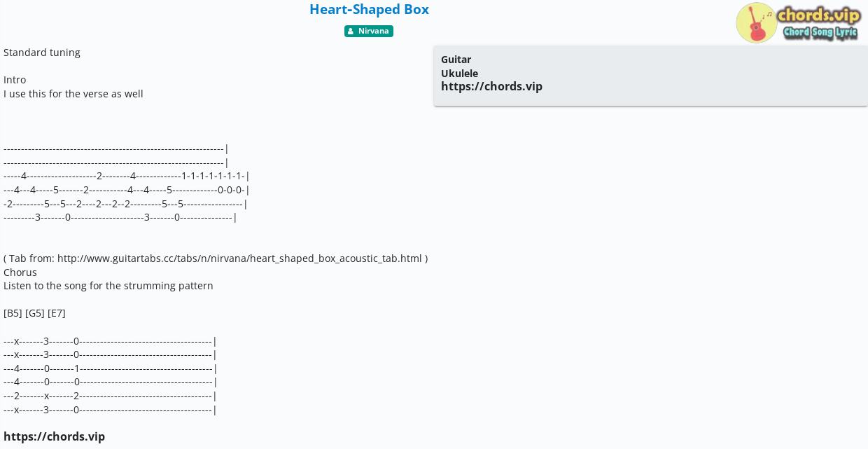Click the [E7] chord label
The height and width of the screenshot is (449, 868).
[57, 313]
